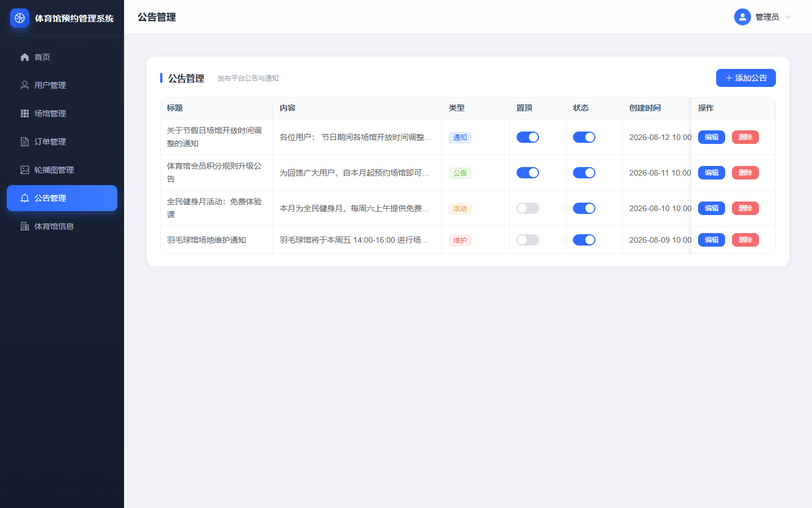Click the user icon beside 用户管理

(x=25, y=85)
